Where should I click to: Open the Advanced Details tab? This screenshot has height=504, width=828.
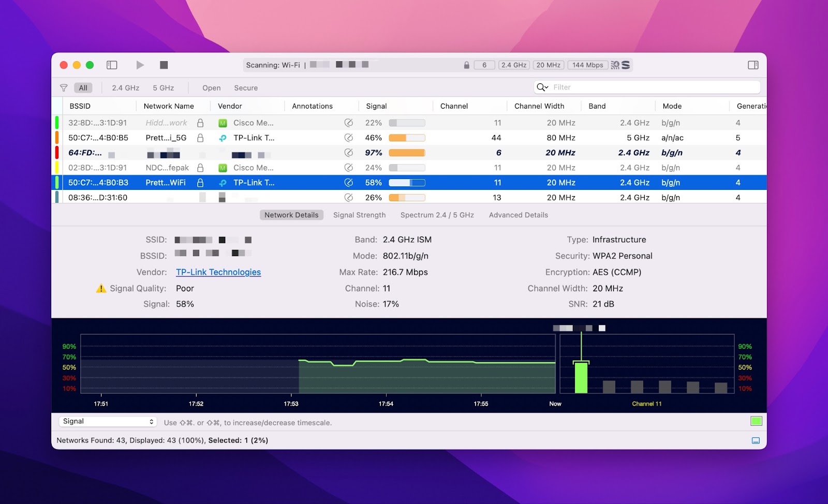(x=518, y=215)
